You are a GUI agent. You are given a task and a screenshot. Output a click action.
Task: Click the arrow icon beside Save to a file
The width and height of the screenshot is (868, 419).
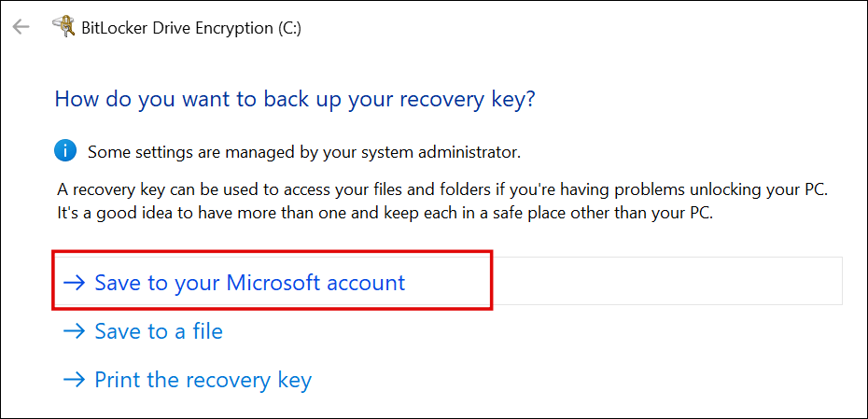[x=74, y=331]
